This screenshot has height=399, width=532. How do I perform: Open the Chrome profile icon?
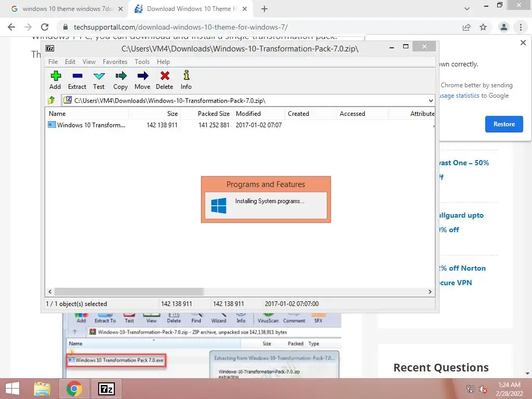tap(504, 27)
